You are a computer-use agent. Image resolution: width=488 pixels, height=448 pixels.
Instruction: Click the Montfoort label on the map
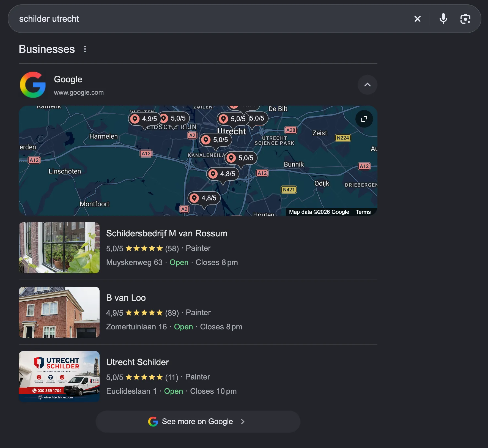[x=94, y=204]
